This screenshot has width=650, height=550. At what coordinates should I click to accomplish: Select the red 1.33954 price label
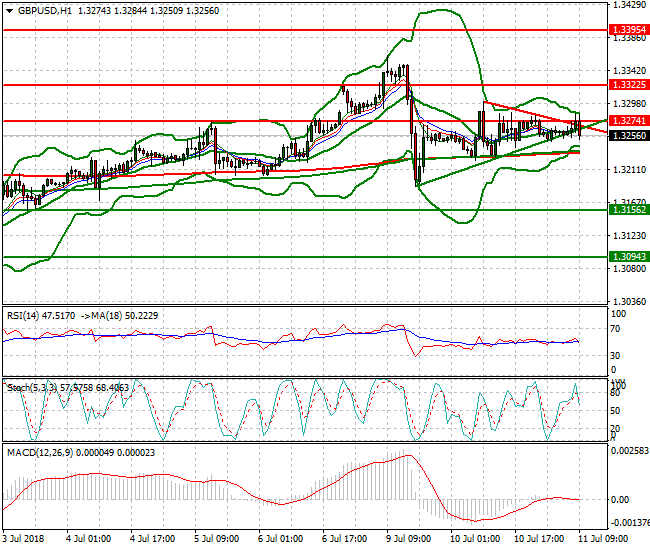click(x=629, y=30)
